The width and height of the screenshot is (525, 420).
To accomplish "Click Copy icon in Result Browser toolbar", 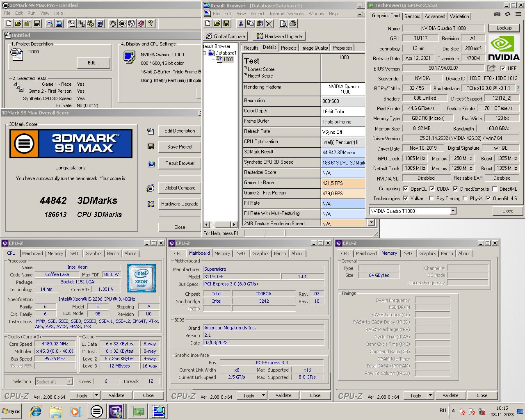I will (x=250, y=24).
